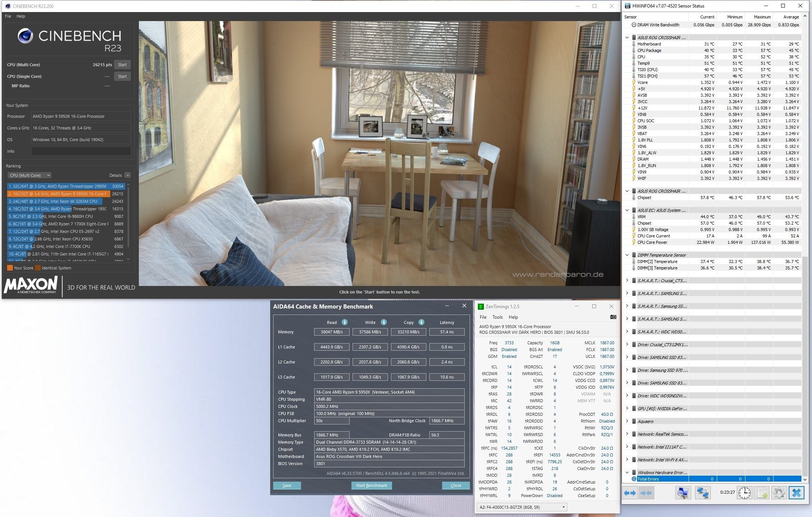Expand Network: RealTek Semico group

click(x=627, y=434)
